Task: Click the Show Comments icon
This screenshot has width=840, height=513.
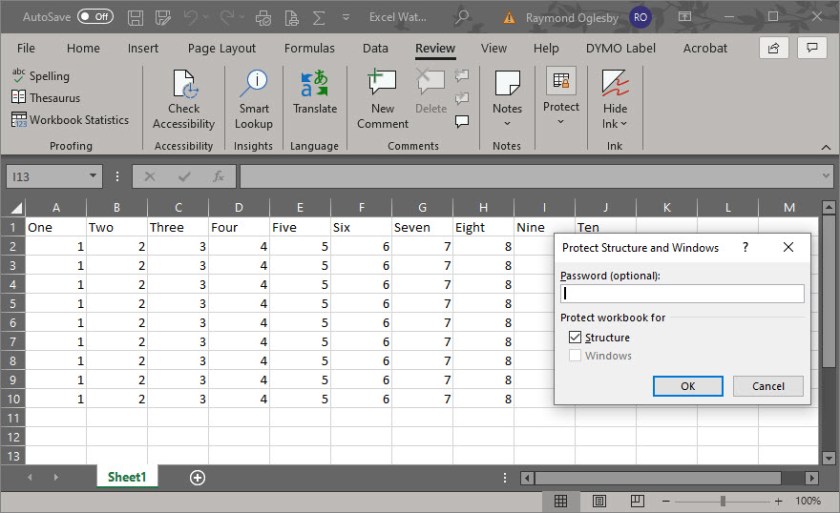Action: point(462,122)
